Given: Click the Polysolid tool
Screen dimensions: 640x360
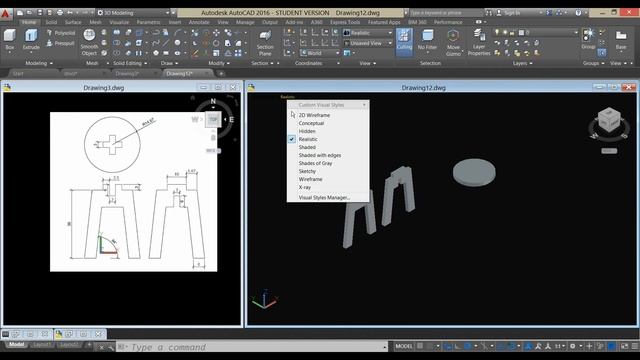Looking at the screenshot, I should coord(61,33).
